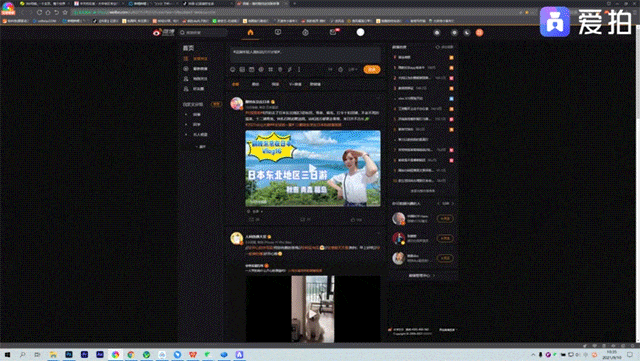Show previous suggested people with left arrow
Image resolution: width=640 pixels, height=361 pixels.
(x=438, y=203)
